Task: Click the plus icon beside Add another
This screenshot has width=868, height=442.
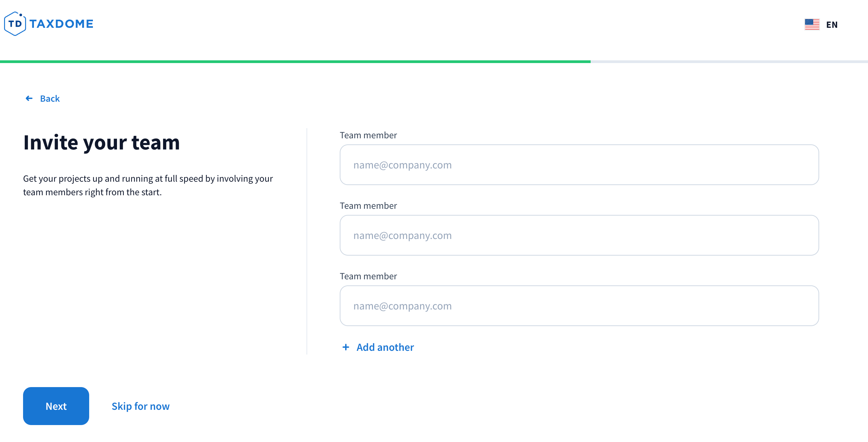Action: coord(346,347)
